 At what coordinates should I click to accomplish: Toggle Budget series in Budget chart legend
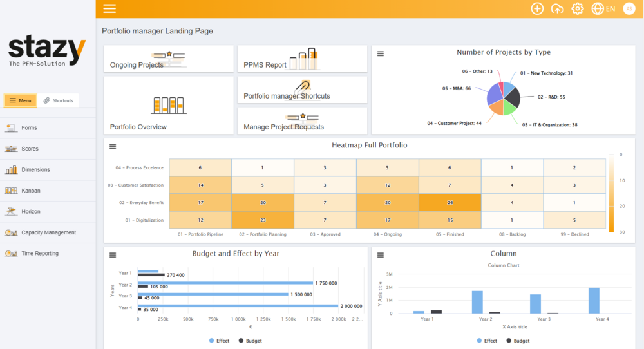(250, 341)
